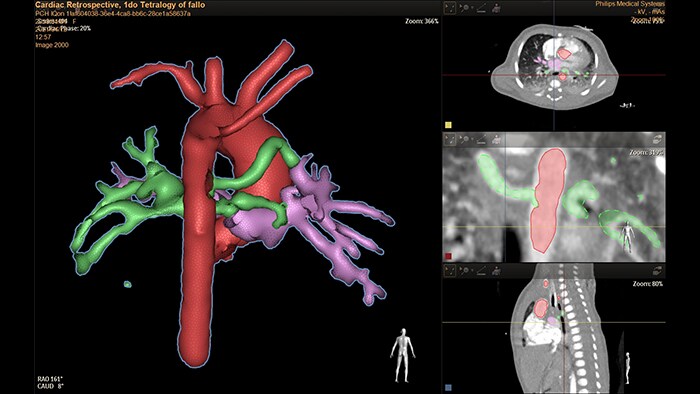Click the person orientation icon in the axial toolbar
This screenshot has height=394, width=700.
[496, 8]
